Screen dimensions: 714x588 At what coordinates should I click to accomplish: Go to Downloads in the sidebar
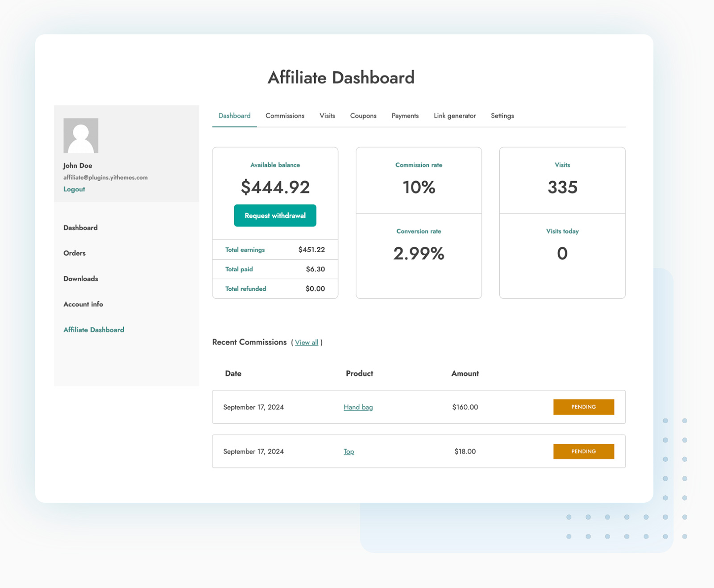(80, 279)
